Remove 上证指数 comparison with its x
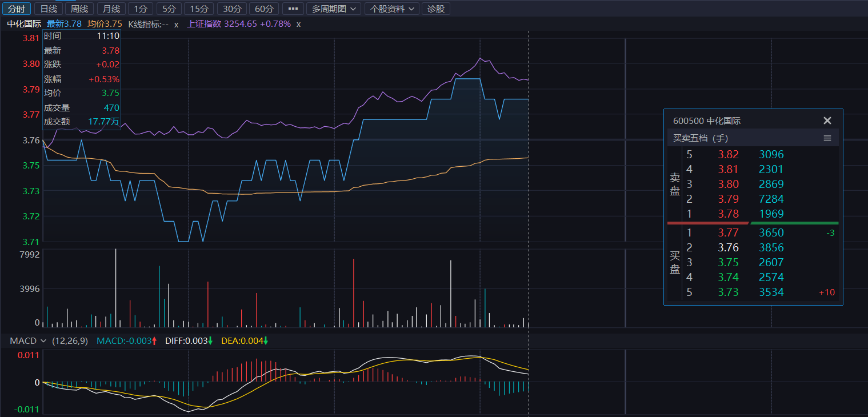868x417 pixels. [x=298, y=24]
